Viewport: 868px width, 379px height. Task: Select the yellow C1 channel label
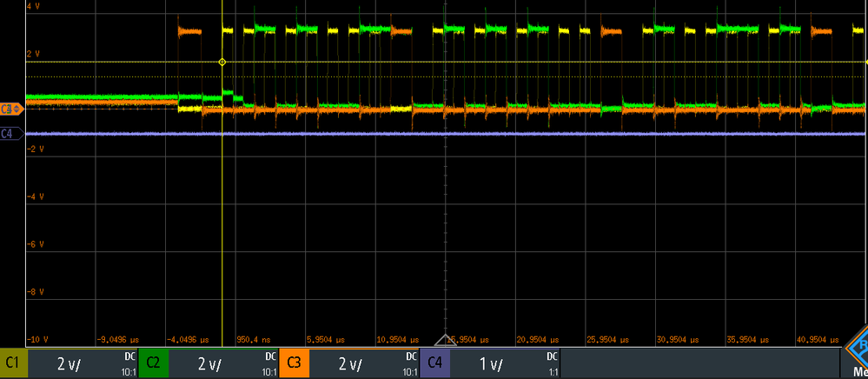click(x=13, y=363)
